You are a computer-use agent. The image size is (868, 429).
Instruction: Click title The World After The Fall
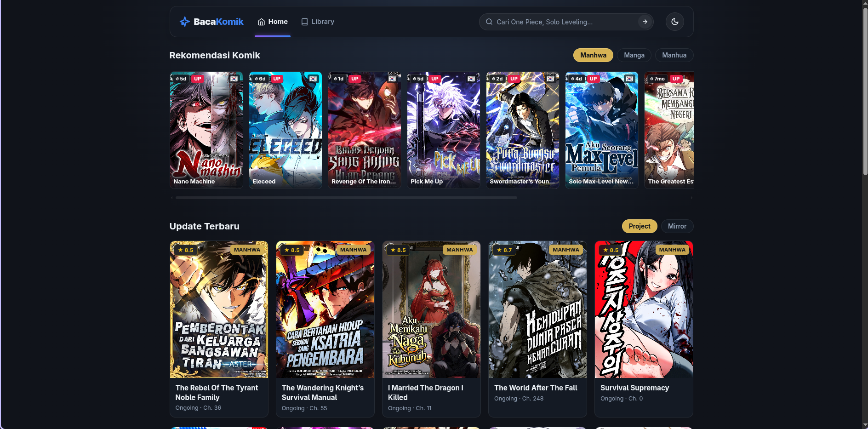(536, 388)
